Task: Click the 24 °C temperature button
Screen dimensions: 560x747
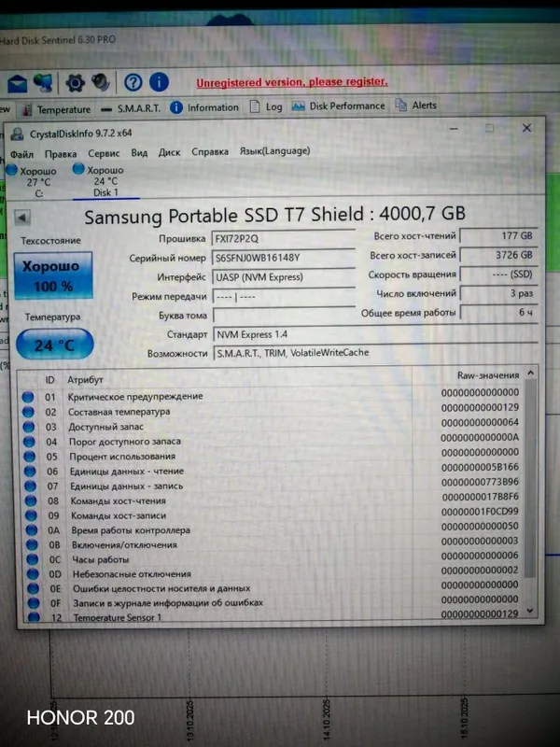Action: coord(54,344)
